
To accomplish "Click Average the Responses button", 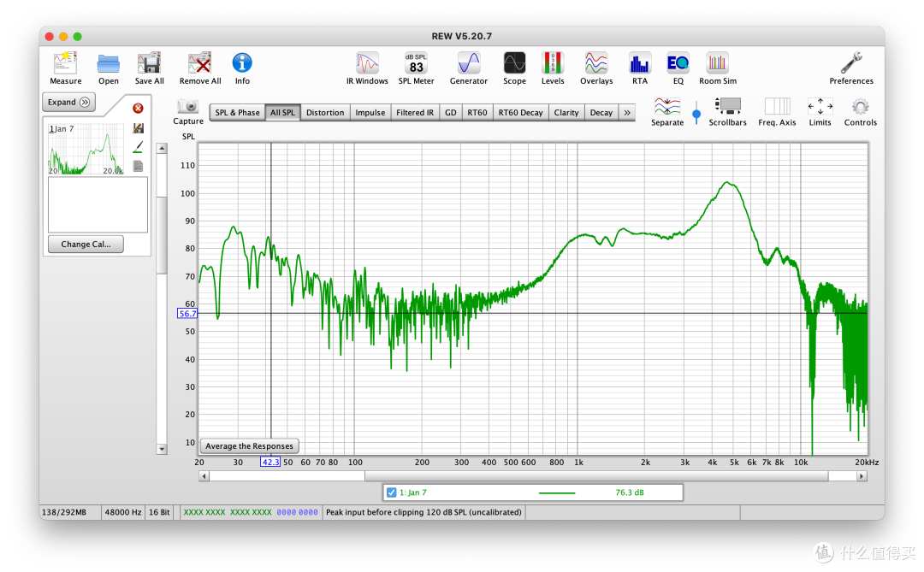I will (x=249, y=446).
